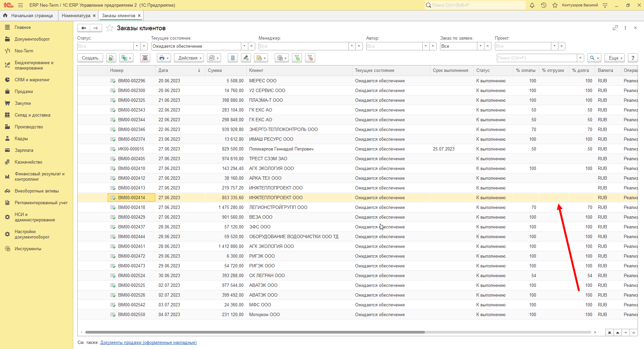
Task: Open the Документы продажи (оформленные накладные) link
Action: 148,343
